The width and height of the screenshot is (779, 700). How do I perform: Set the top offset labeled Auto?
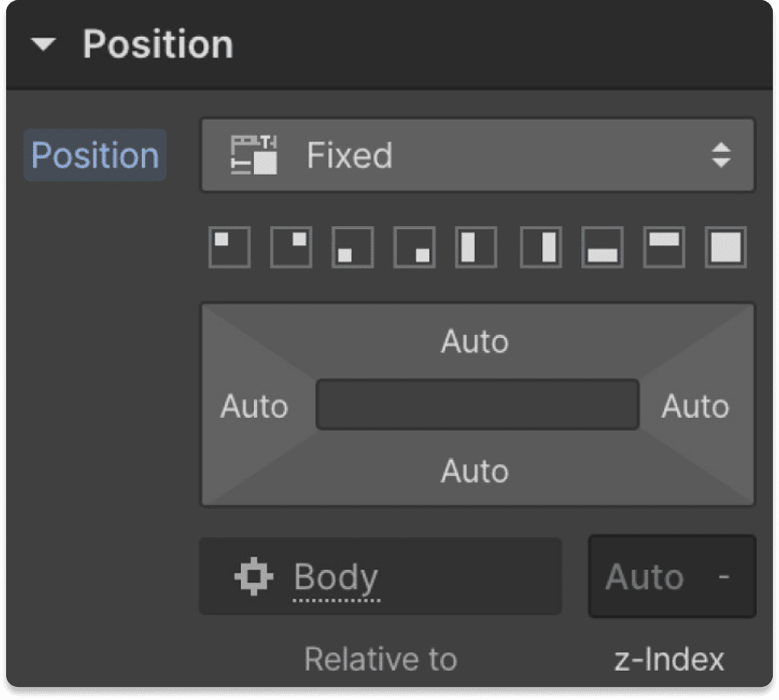pos(475,342)
